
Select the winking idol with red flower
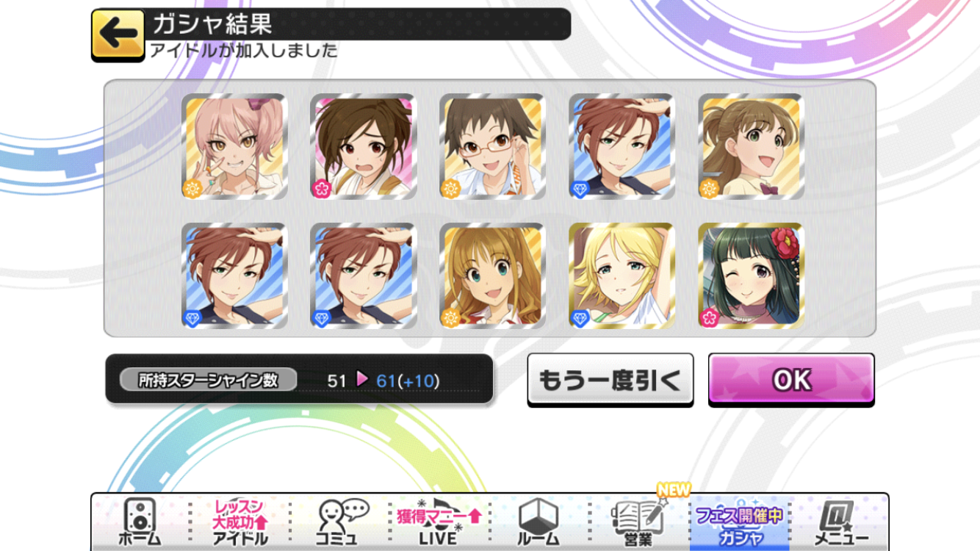[751, 276]
